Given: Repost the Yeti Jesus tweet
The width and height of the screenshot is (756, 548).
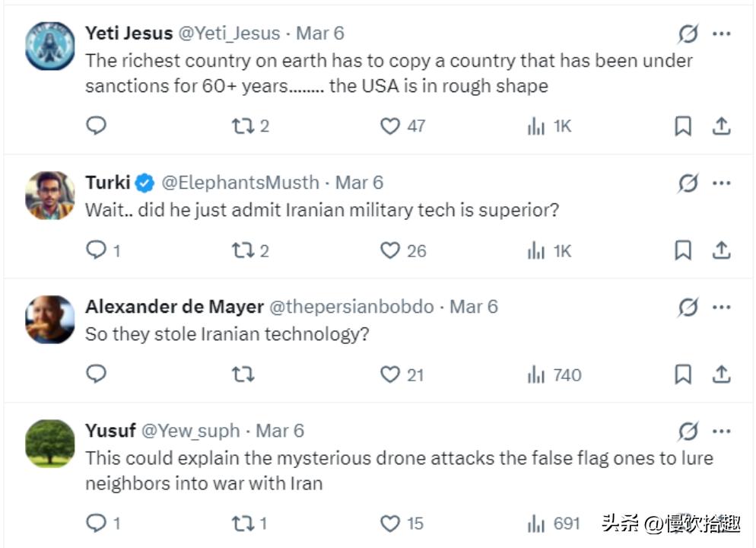Looking at the screenshot, I should [243, 126].
